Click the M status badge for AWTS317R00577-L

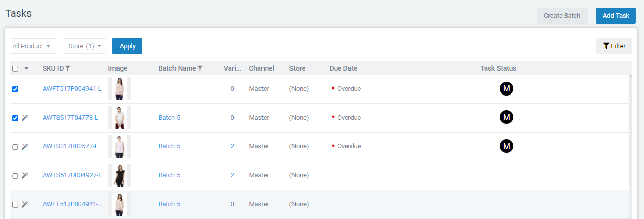[x=506, y=146]
